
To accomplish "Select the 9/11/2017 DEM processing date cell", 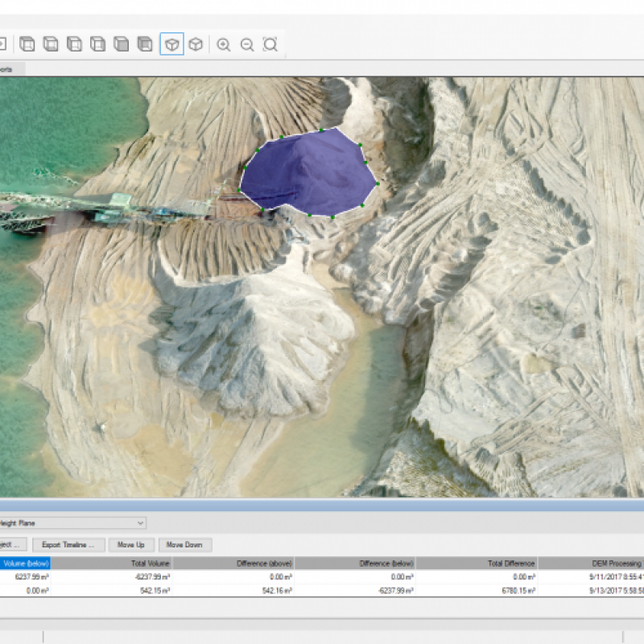I will [591, 576].
